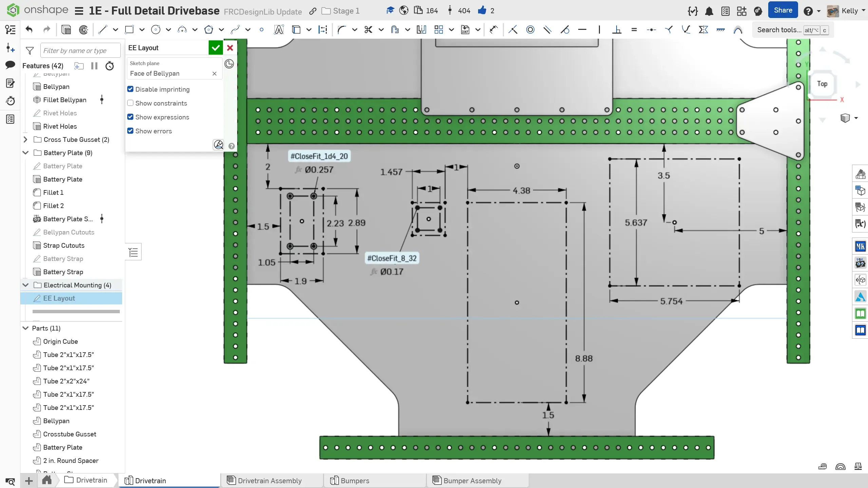Collapse the Parts list

pos(25,328)
